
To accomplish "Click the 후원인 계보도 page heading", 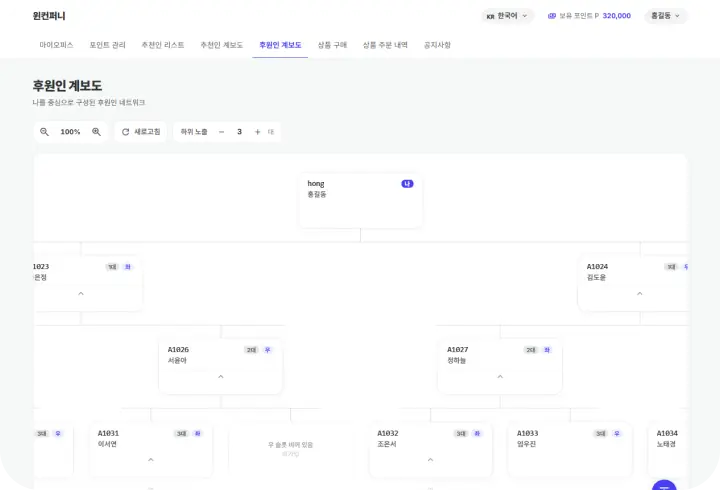I will 67,85.
